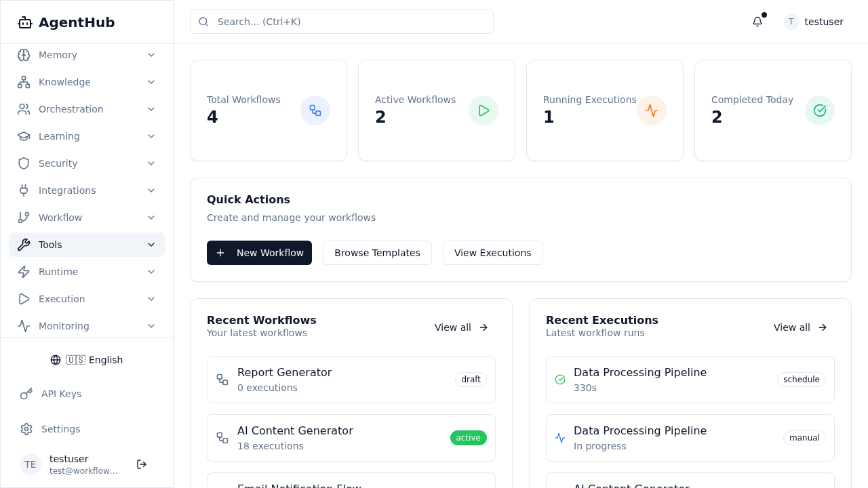This screenshot has height=488, width=868.
Task: Open the Memory section icon in sidebar
Action: [x=24, y=55]
